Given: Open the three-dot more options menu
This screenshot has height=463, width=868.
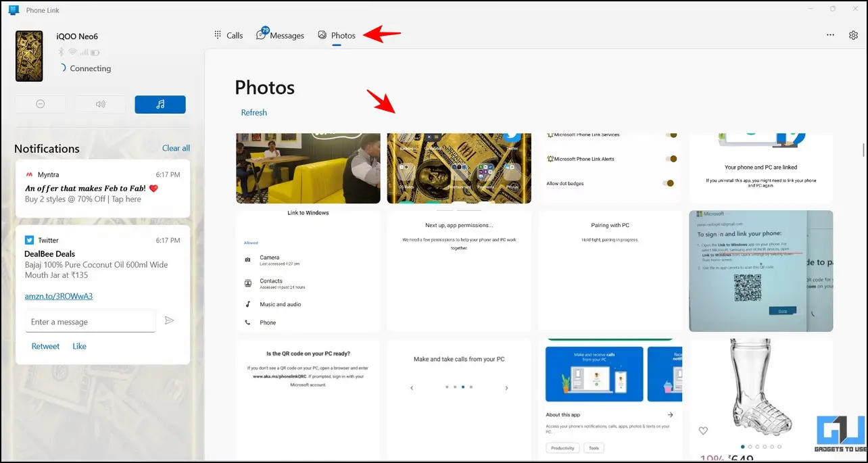Looking at the screenshot, I should point(830,35).
